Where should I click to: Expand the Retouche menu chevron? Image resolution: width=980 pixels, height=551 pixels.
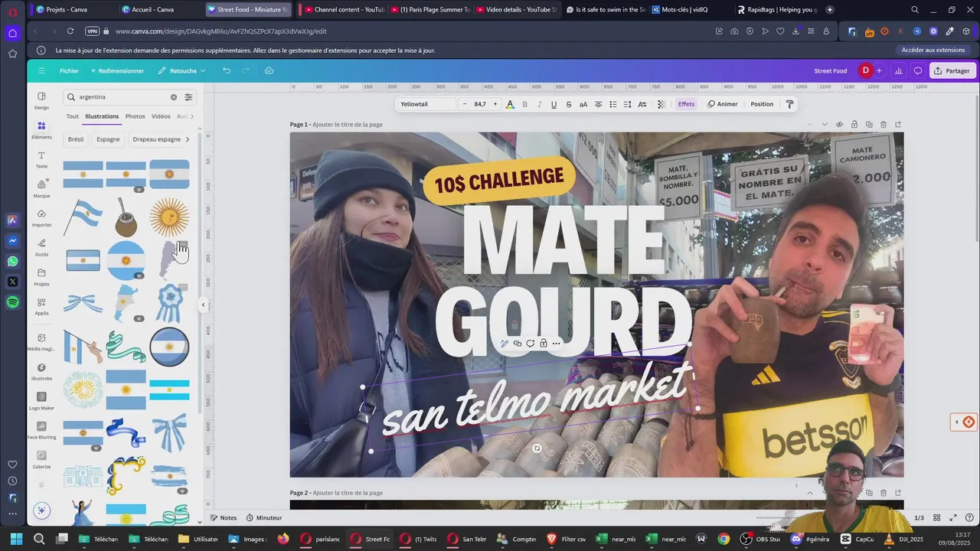(x=203, y=70)
